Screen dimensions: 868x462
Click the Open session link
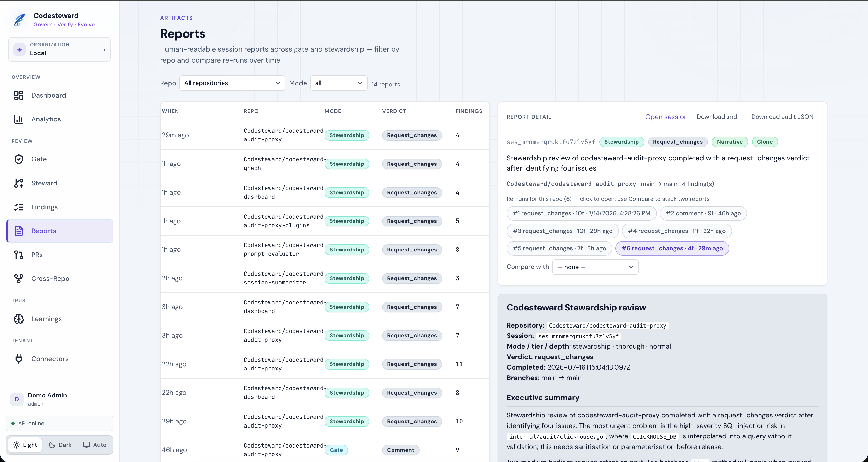pyautogui.click(x=666, y=117)
